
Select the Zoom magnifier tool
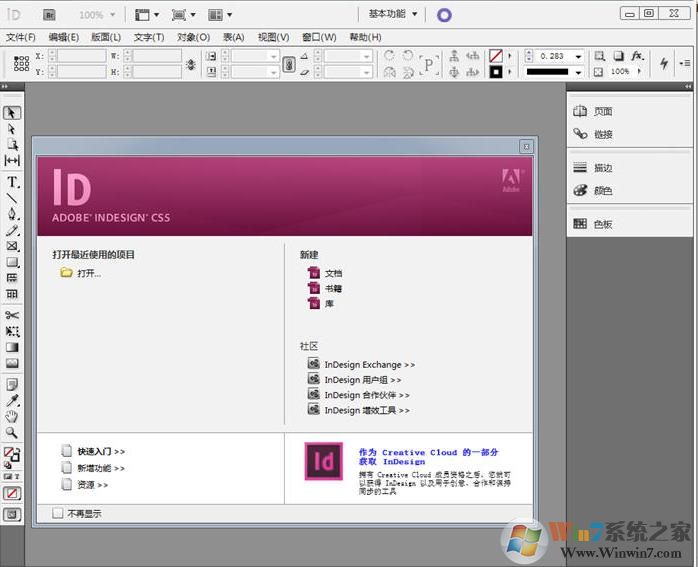coord(12,433)
